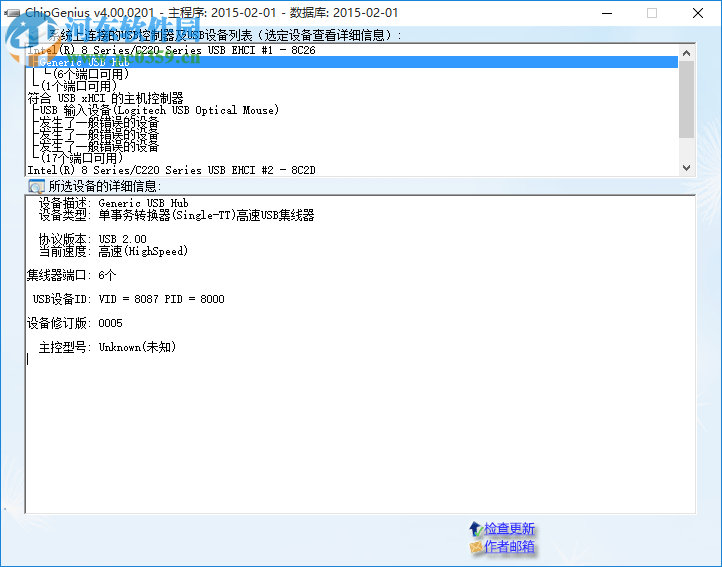Viewport: 722px width, 567px height.
Task: Select Intel 8 Series USB EHCI #2 - 8C2D
Action: [x=171, y=170]
